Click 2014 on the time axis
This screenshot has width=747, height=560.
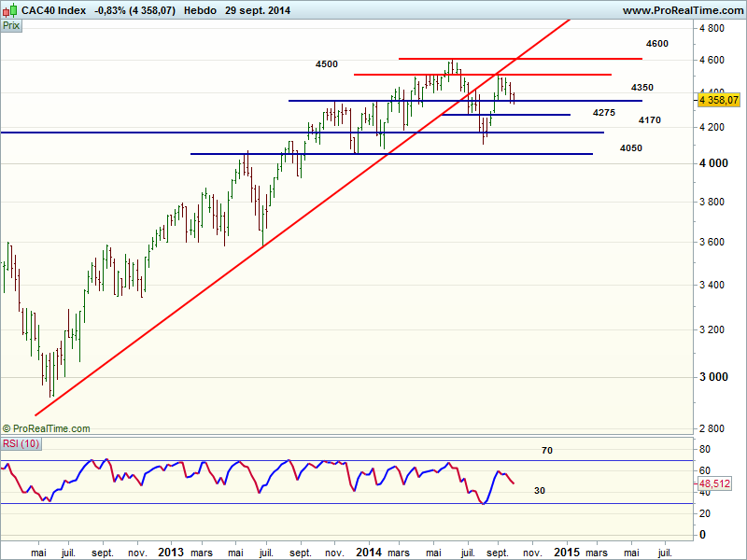369,552
